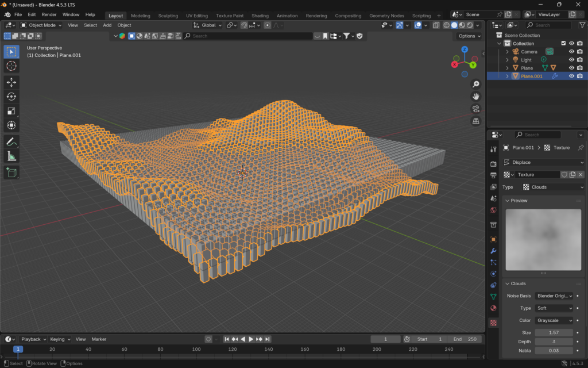Open the Render menu
Viewport: 588px width, 368px height.
pyautogui.click(x=49, y=14)
